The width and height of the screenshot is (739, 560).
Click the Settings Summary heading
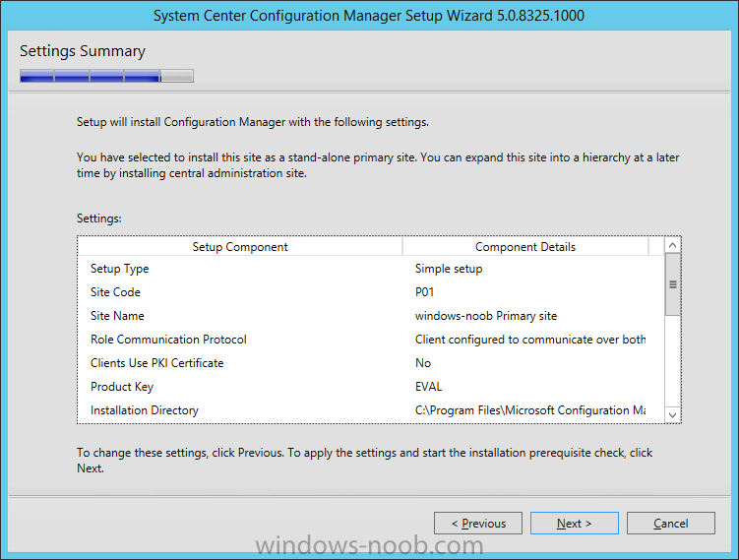(83, 51)
